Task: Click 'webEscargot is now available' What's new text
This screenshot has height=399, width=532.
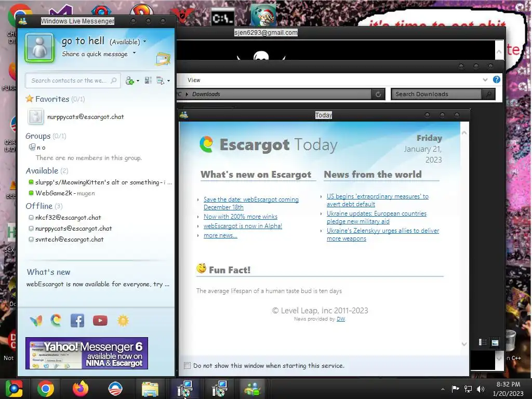Action: (98, 284)
